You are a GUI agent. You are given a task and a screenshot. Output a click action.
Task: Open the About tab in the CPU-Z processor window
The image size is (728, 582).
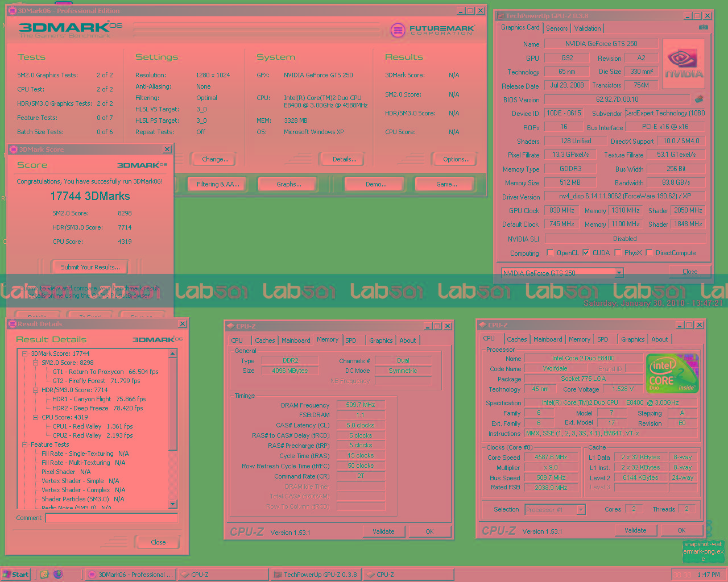(660, 339)
